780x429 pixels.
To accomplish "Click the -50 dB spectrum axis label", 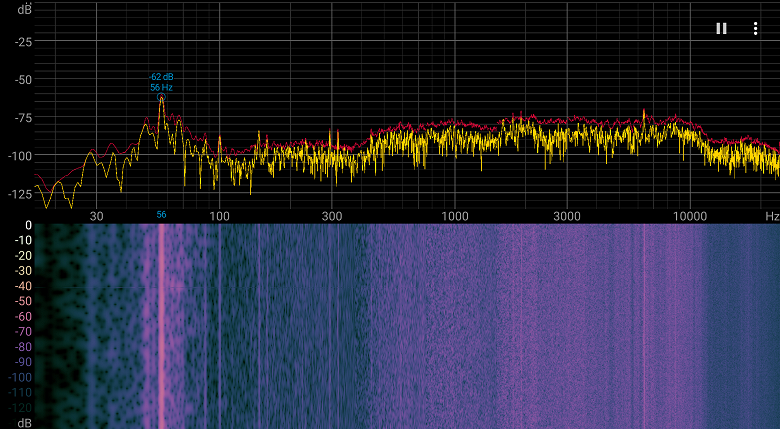I will coord(22,80).
